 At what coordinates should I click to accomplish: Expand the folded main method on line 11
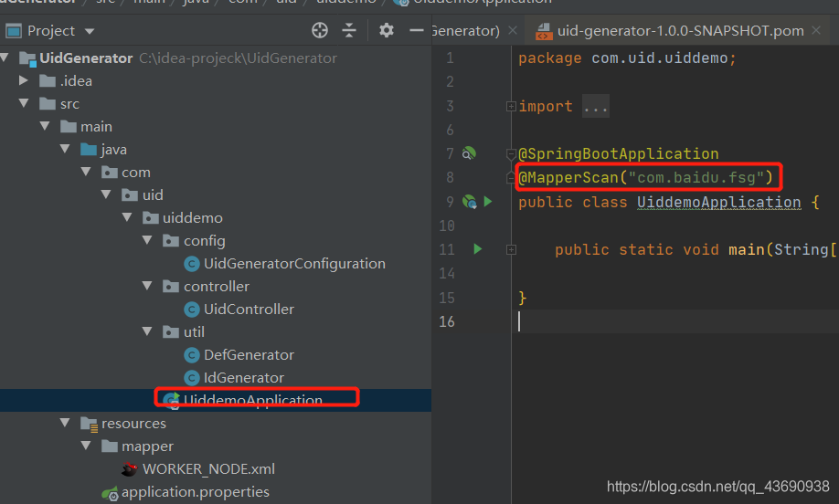[x=511, y=249]
